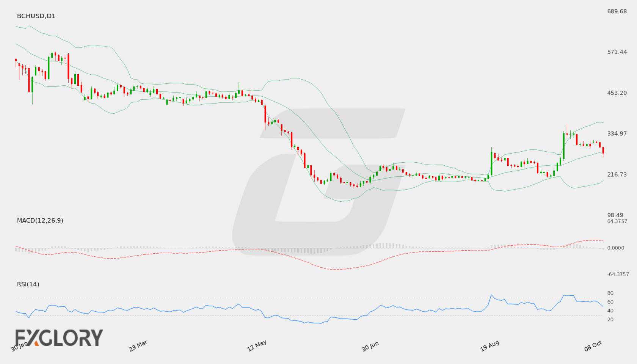Click the 0.0000 MACD zero level label
The height and width of the screenshot is (364, 637).
tap(616, 248)
